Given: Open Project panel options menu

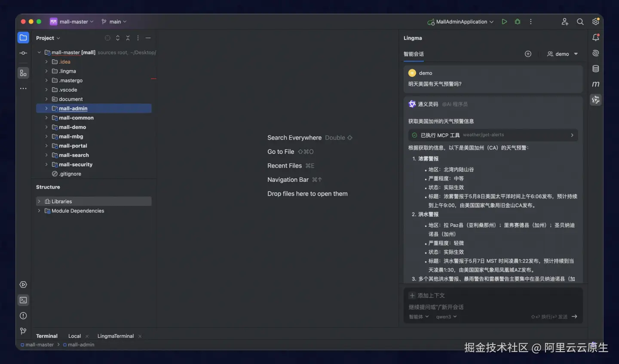Looking at the screenshot, I should [x=138, y=38].
